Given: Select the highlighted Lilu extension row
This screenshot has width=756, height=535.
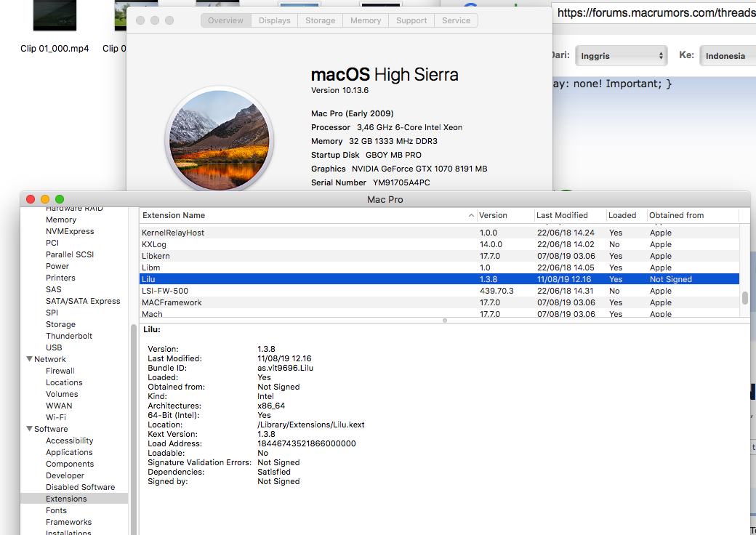Looking at the screenshot, I should click(439, 279).
